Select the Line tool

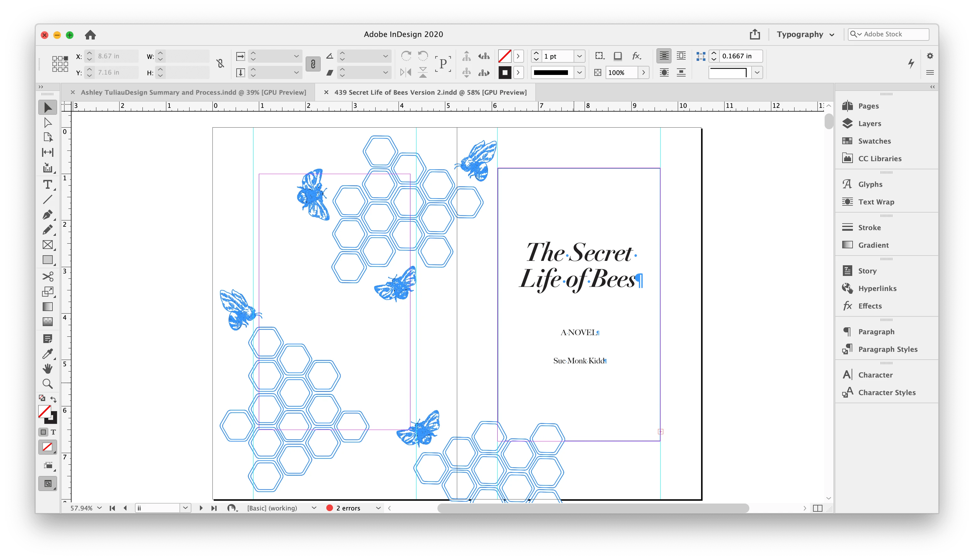point(47,200)
